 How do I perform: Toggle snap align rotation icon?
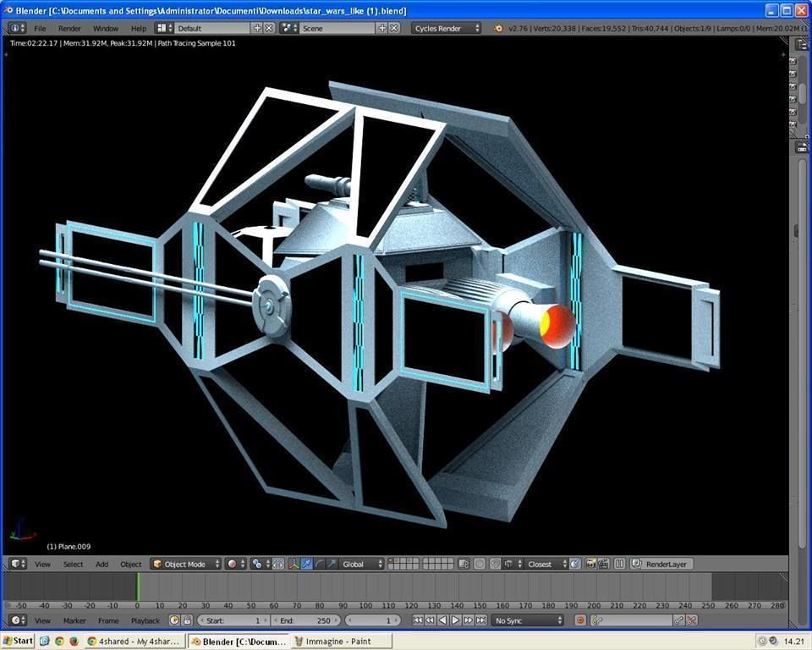[575, 564]
